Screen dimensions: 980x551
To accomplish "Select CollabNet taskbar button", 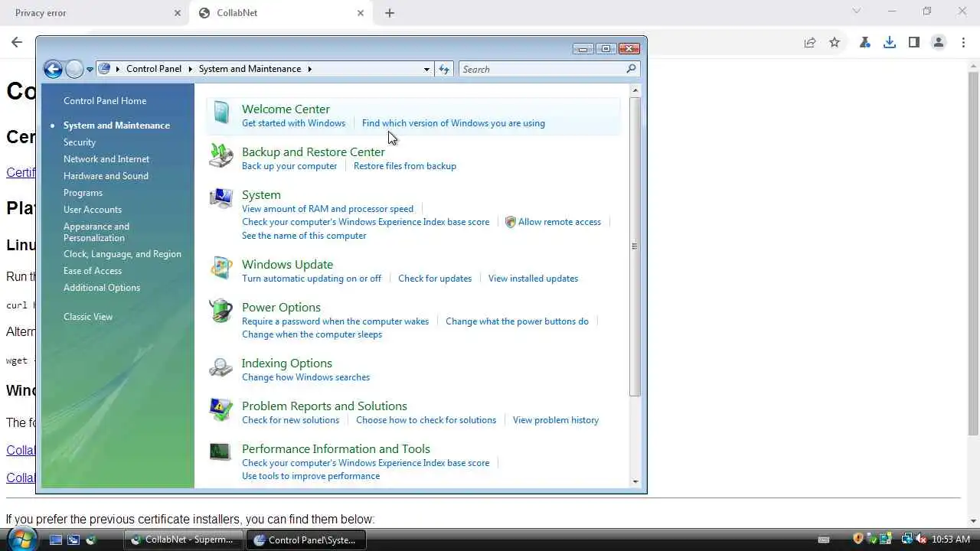I will [x=184, y=540].
